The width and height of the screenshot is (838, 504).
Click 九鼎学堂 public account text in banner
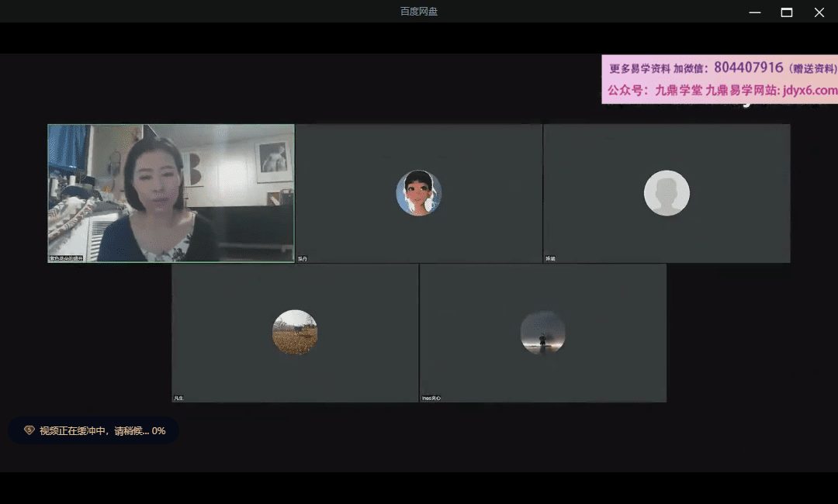click(678, 91)
